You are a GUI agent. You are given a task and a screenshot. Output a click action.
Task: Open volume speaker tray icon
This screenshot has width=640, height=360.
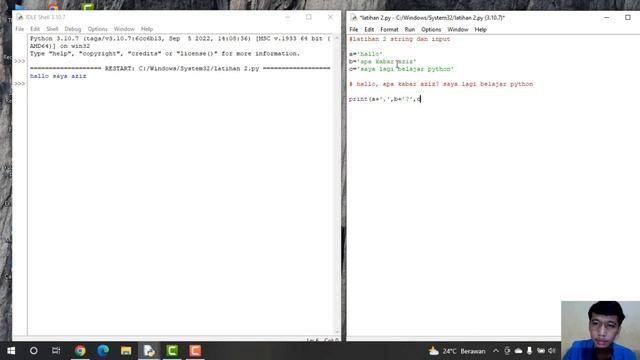point(552,351)
